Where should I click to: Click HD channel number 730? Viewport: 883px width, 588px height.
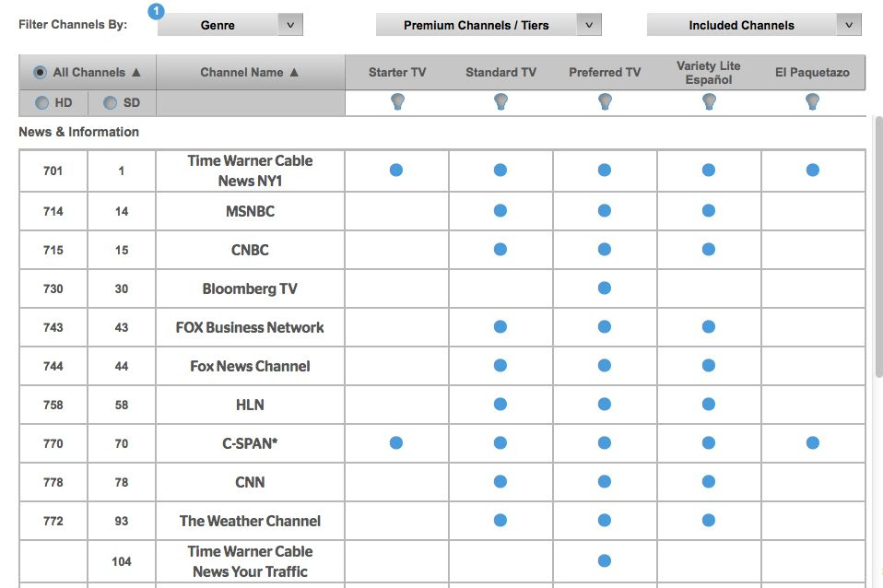(x=53, y=289)
